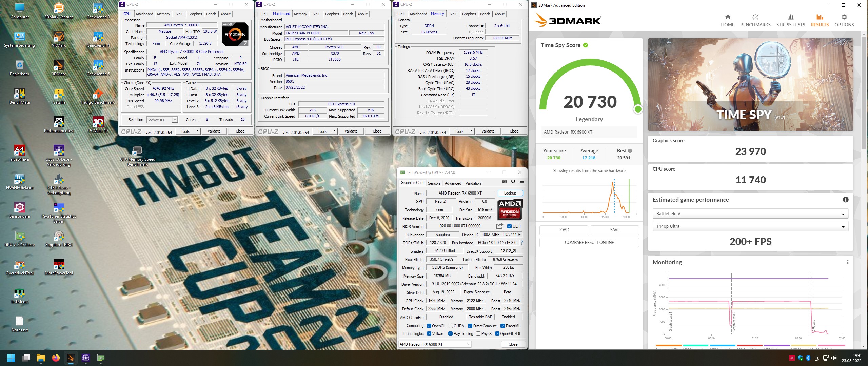
Task: Click GPU-Z refresh icon
Action: pos(513,181)
